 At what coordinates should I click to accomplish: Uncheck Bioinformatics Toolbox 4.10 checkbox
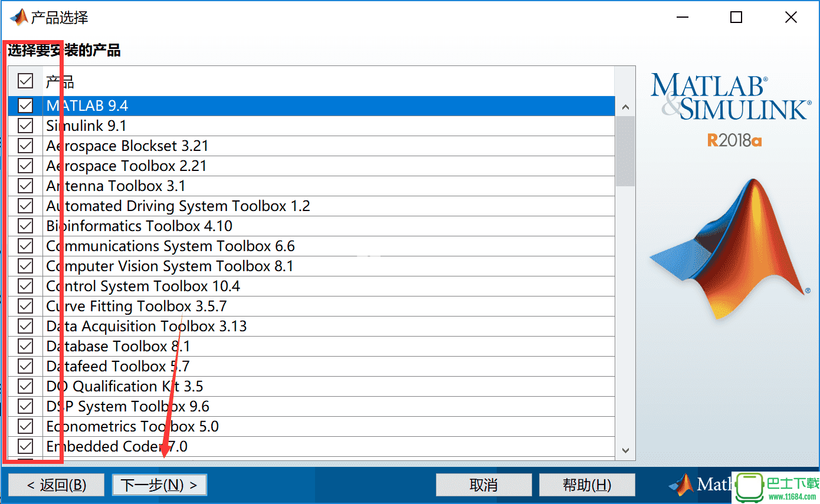point(25,226)
